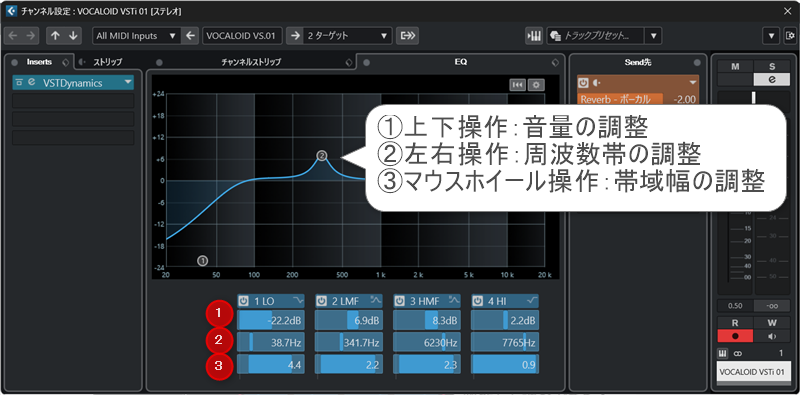Viewport: 800px width, 395px height.
Task: Click the back (left arrow) history button
Action: 13,36
